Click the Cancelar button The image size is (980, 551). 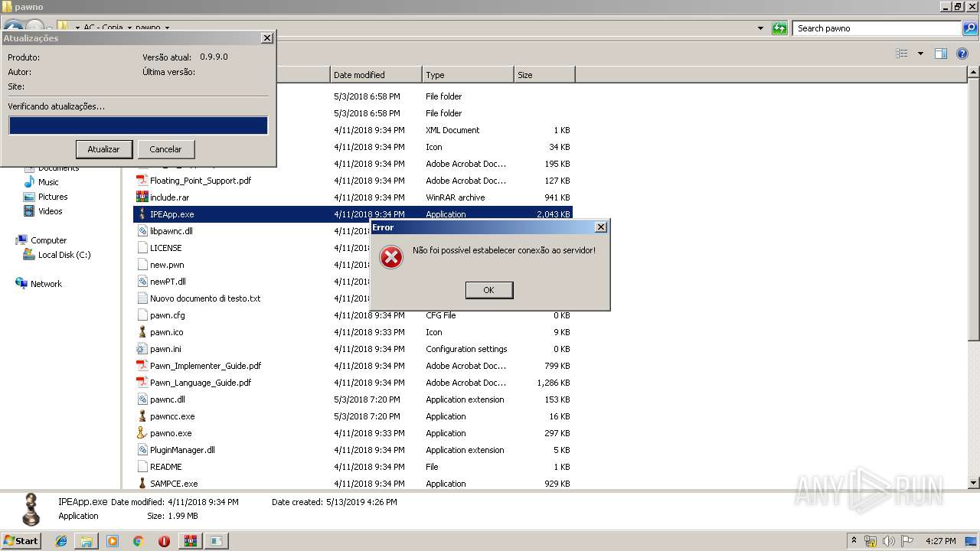(x=165, y=149)
